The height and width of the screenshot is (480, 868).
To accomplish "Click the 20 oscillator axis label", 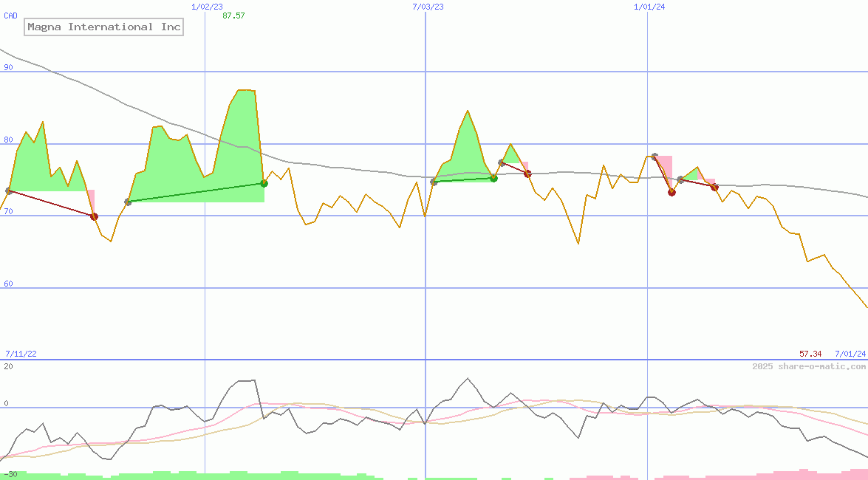I will coord(8,366).
